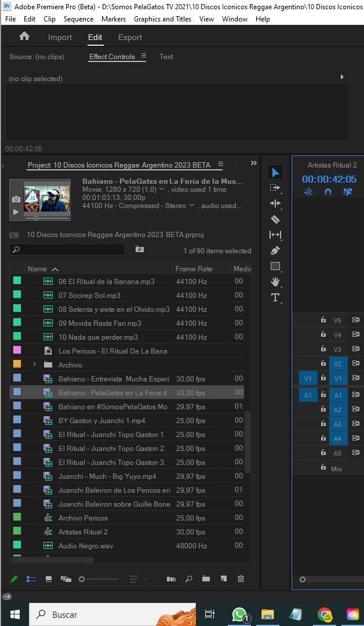Select the Pen tool
Viewport: 364px width, 626px height.
pyautogui.click(x=275, y=251)
